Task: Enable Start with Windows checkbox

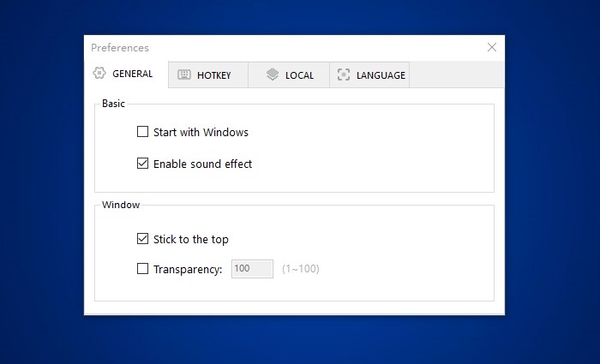Action: (143, 132)
